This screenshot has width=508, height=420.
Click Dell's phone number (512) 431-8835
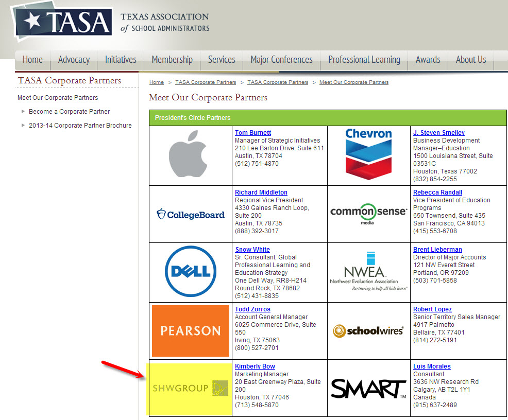coord(257,296)
